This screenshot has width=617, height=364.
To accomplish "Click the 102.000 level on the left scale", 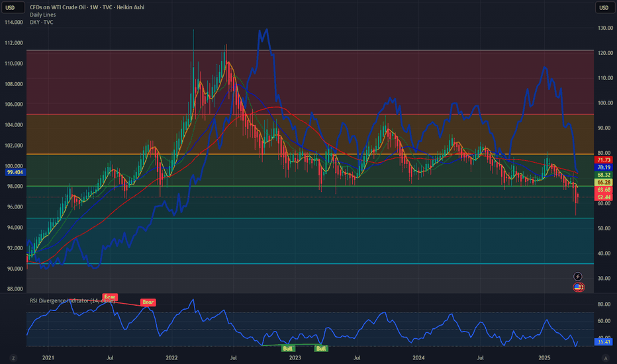I will (14, 145).
